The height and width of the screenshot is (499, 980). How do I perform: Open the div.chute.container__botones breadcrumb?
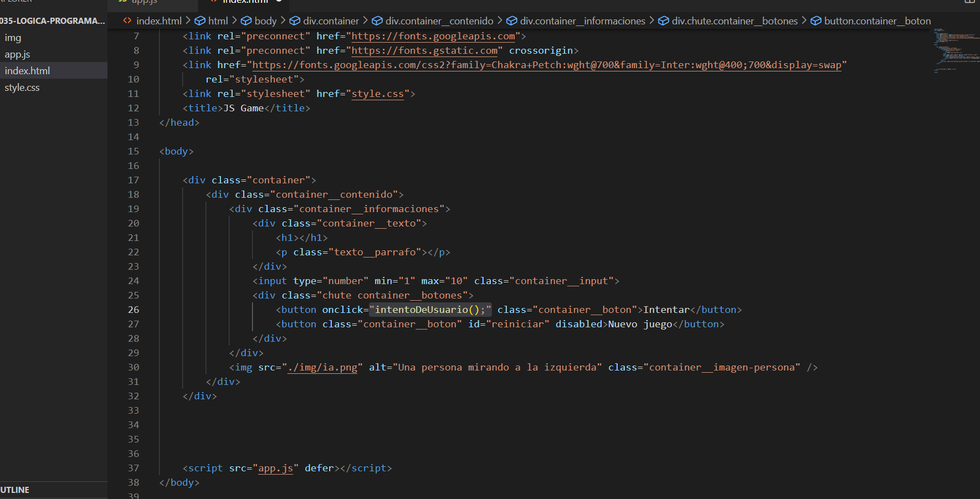point(735,20)
